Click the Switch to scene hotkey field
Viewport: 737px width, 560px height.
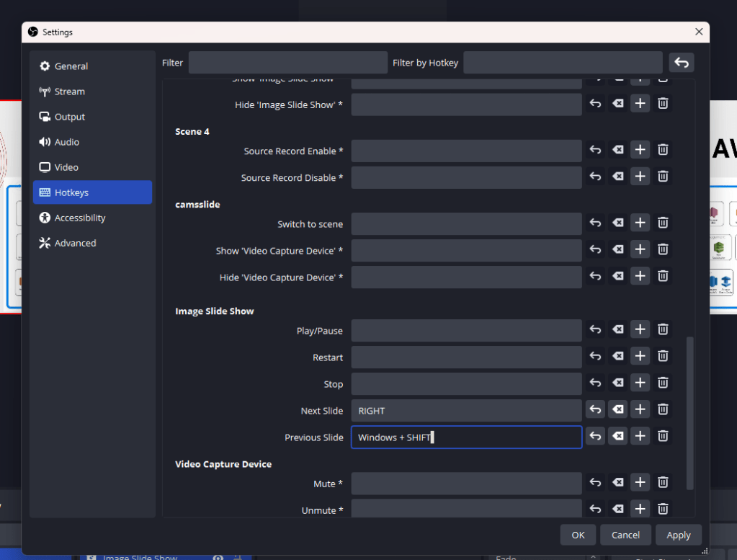tap(466, 224)
